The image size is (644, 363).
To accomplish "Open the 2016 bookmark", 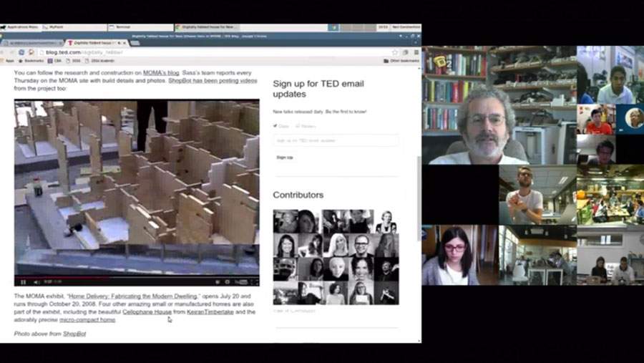I will pyautogui.click(x=73, y=61).
